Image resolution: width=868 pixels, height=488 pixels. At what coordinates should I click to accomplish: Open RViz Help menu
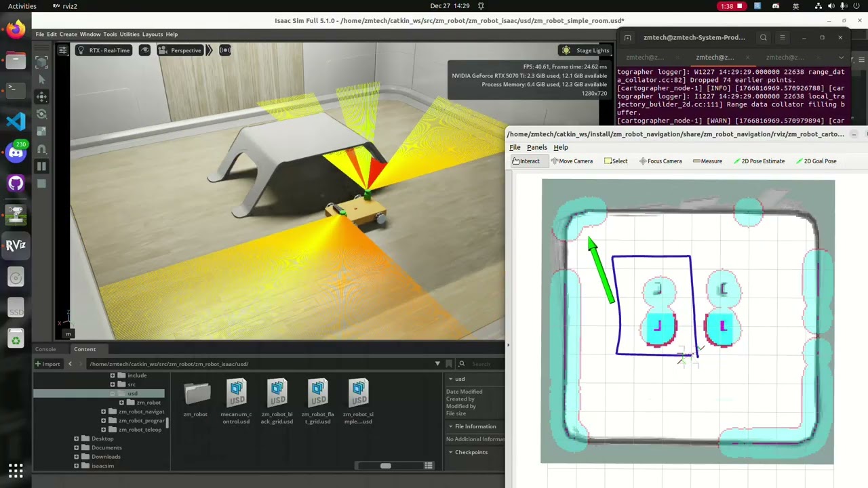[561, 147]
